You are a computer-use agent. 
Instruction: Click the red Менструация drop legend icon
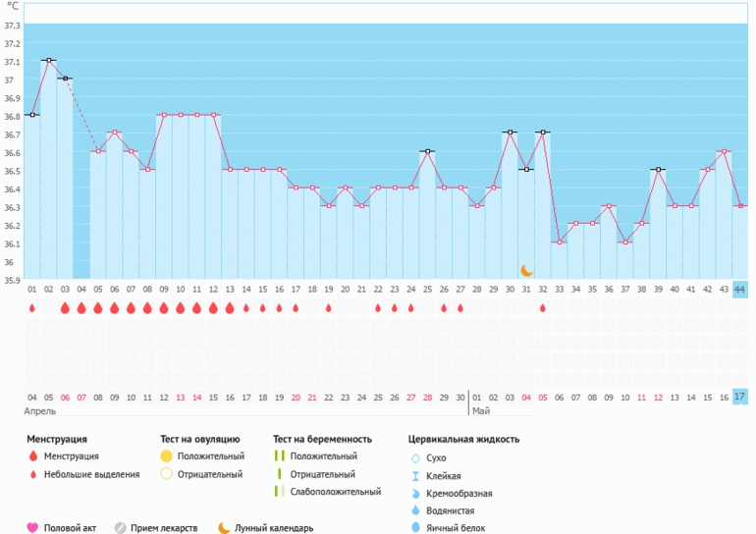tap(32, 456)
